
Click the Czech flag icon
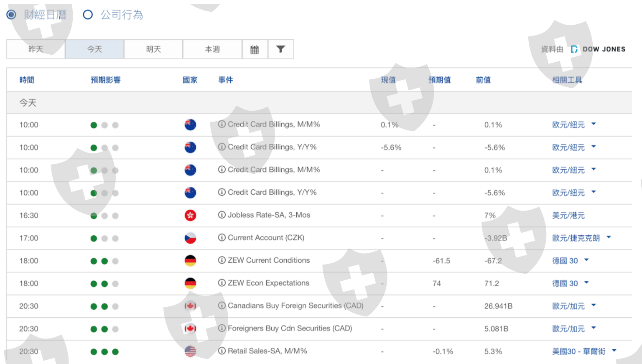point(190,238)
